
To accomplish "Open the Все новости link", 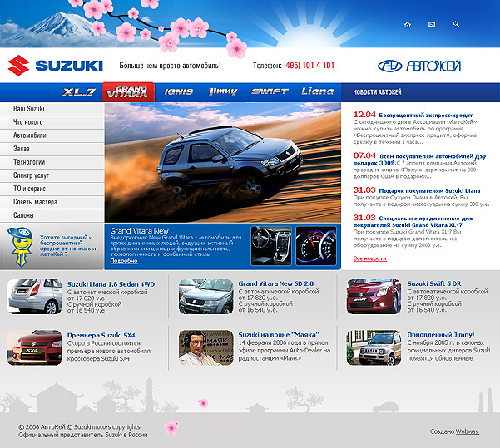I will [370, 258].
